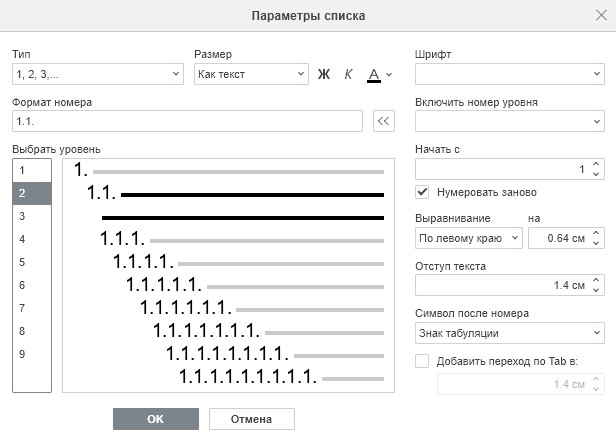Select level 1 in the list
The width and height of the screenshot is (616, 445).
(32, 170)
